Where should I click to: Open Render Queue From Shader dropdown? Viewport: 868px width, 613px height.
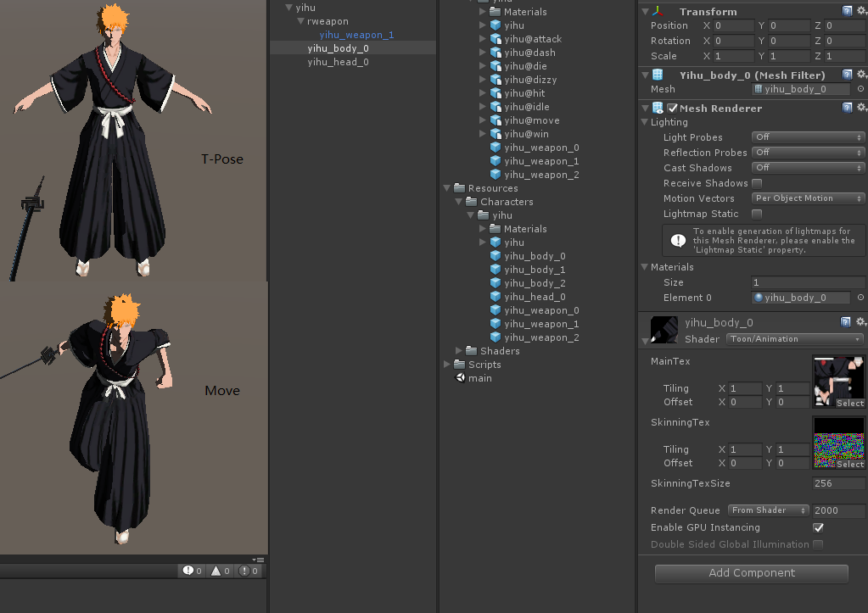(768, 510)
